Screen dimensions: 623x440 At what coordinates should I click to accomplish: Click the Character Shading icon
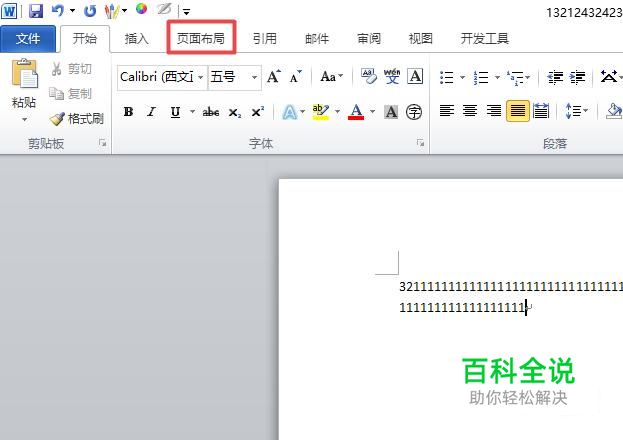[391, 112]
